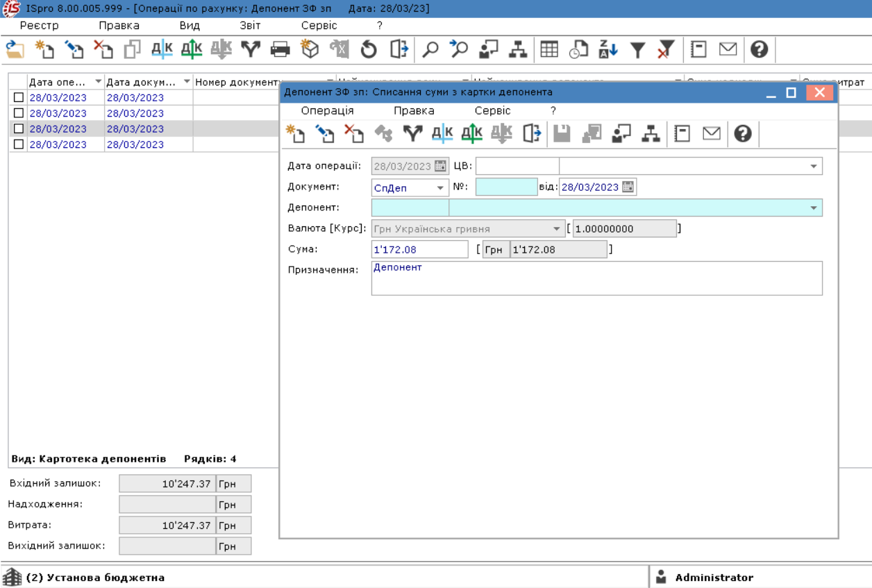Click the document with clock icon
The height and width of the screenshot is (588, 872).
point(578,49)
